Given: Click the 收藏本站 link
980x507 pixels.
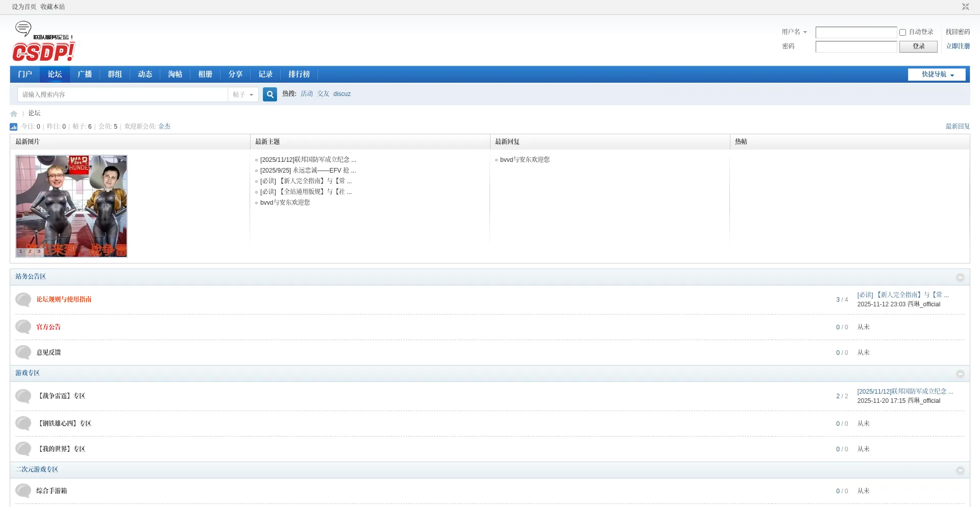Looking at the screenshot, I should pyautogui.click(x=53, y=7).
